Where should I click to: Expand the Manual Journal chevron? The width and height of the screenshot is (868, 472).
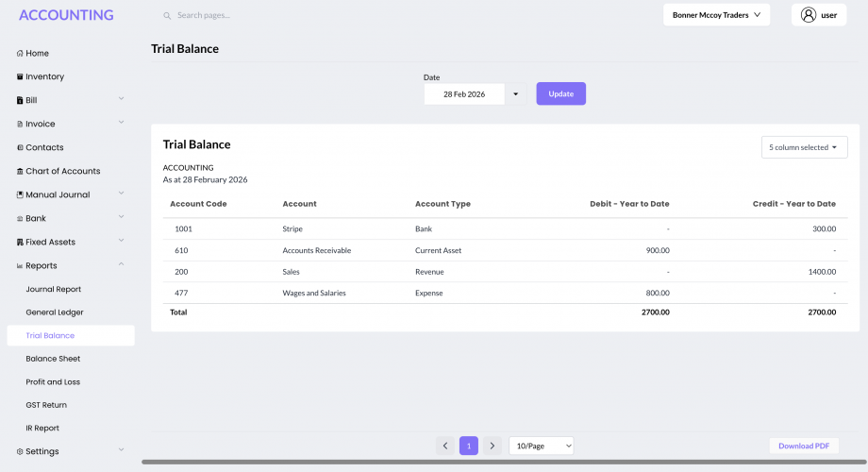click(x=121, y=194)
